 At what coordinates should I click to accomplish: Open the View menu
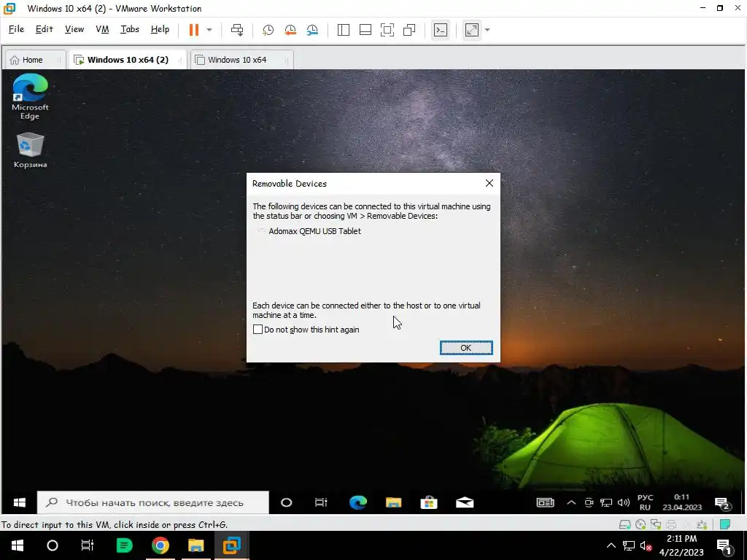[74, 29]
